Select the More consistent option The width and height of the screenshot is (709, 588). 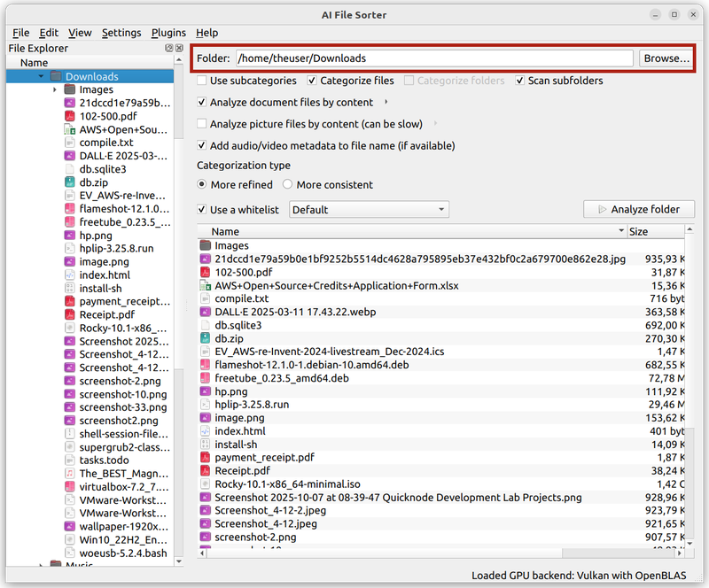[287, 184]
